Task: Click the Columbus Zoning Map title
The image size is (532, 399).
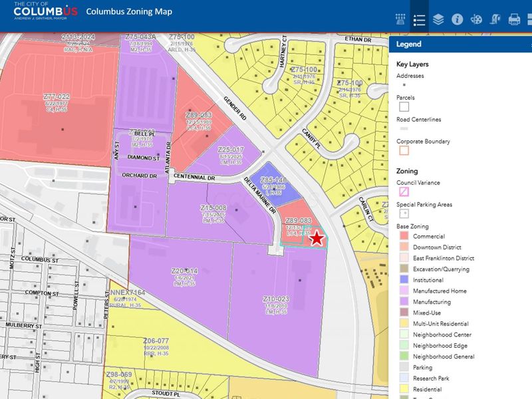Action: [128, 13]
